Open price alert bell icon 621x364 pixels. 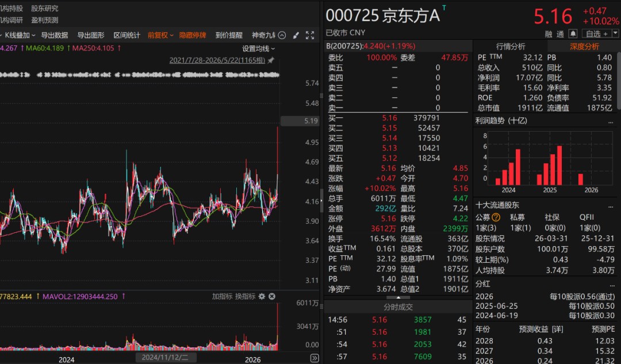[573, 34]
